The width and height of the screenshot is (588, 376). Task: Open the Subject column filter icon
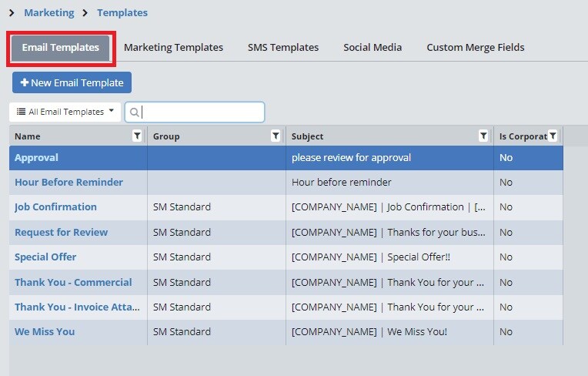(x=483, y=136)
